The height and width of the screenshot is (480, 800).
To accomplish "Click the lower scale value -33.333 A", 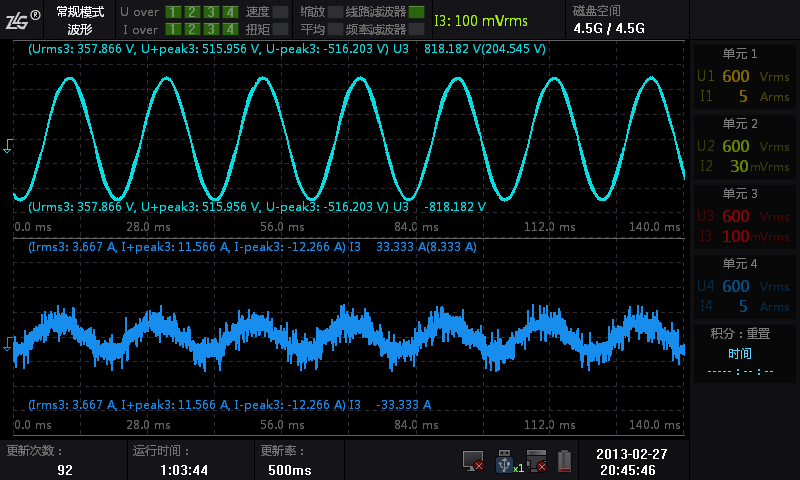I will [404, 405].
